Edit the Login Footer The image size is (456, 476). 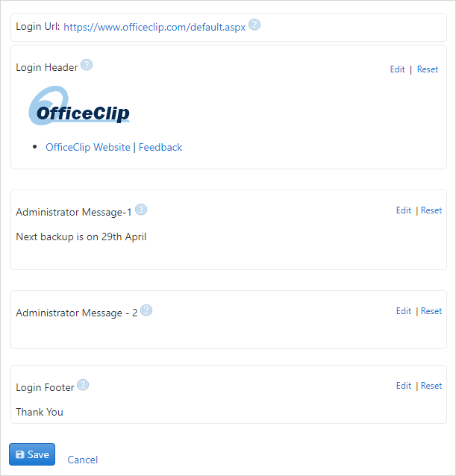[x=404, y=386]
